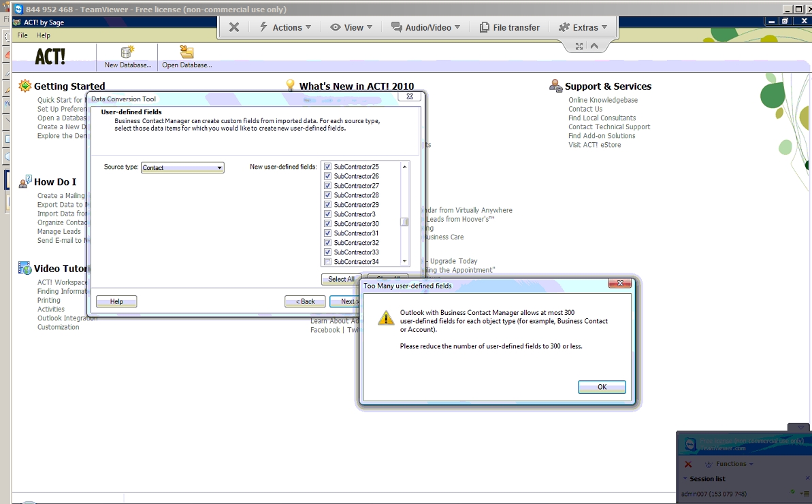The width and height of the screenshot is (812, 504).
Task: Click the ACT! logo in toolbar
Action: tap(50, 56)
